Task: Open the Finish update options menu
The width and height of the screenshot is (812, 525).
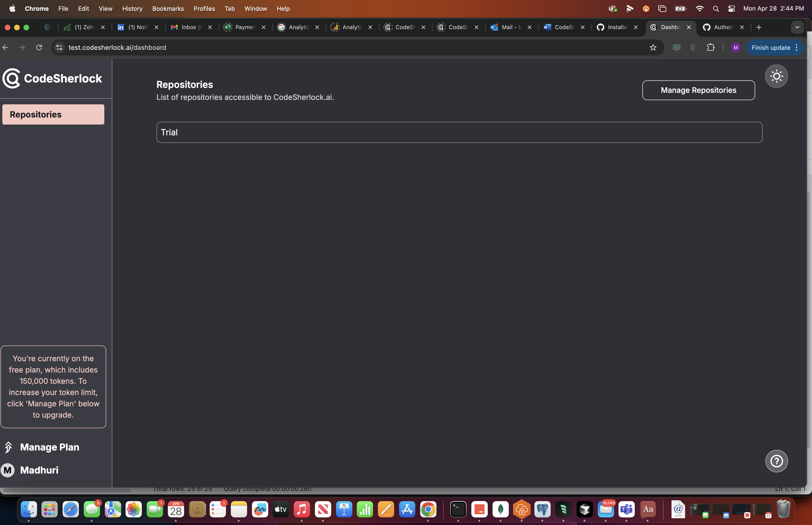Action: [x=796, y=47]
